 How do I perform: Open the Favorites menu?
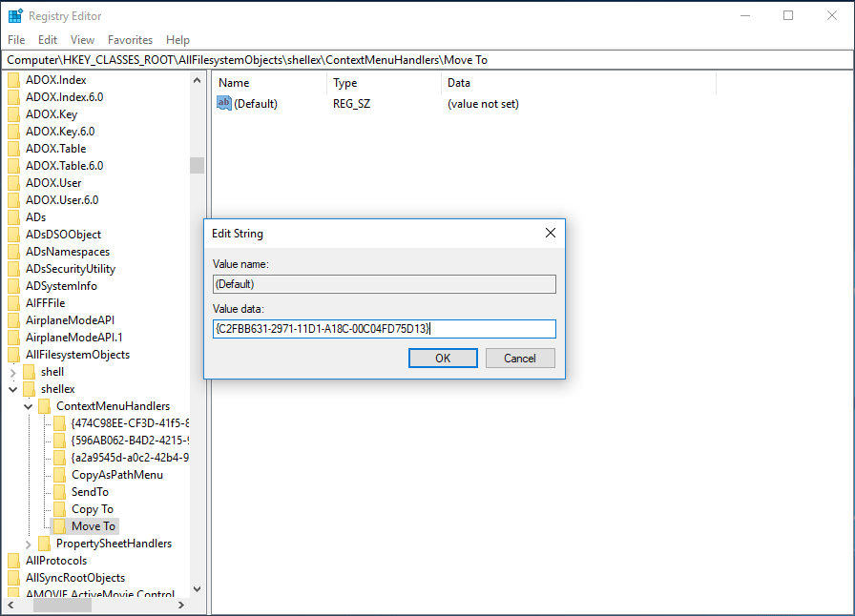point(130,40)
